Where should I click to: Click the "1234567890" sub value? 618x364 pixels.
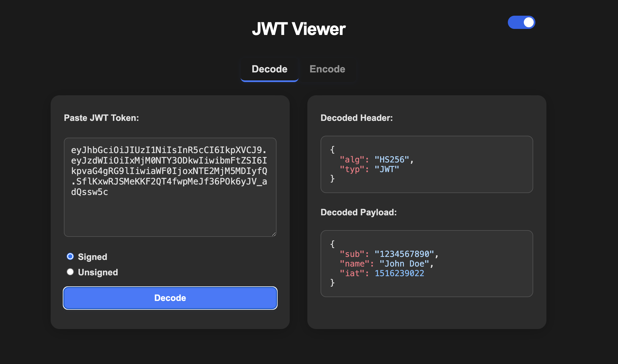coord(404,254)
